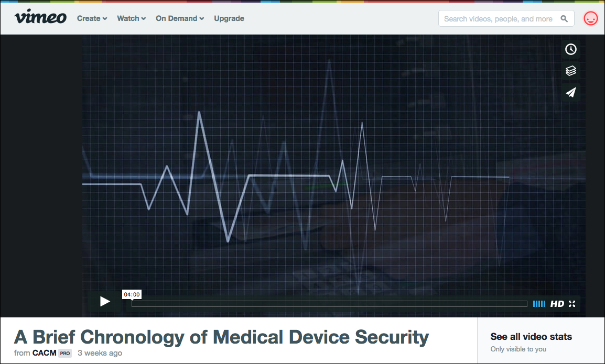605x364 pixels.
Task: Play the video
Action: pos(105,301)
